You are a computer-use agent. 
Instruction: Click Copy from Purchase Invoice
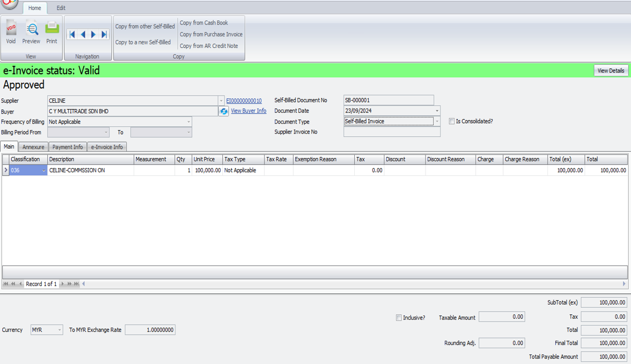211,35
